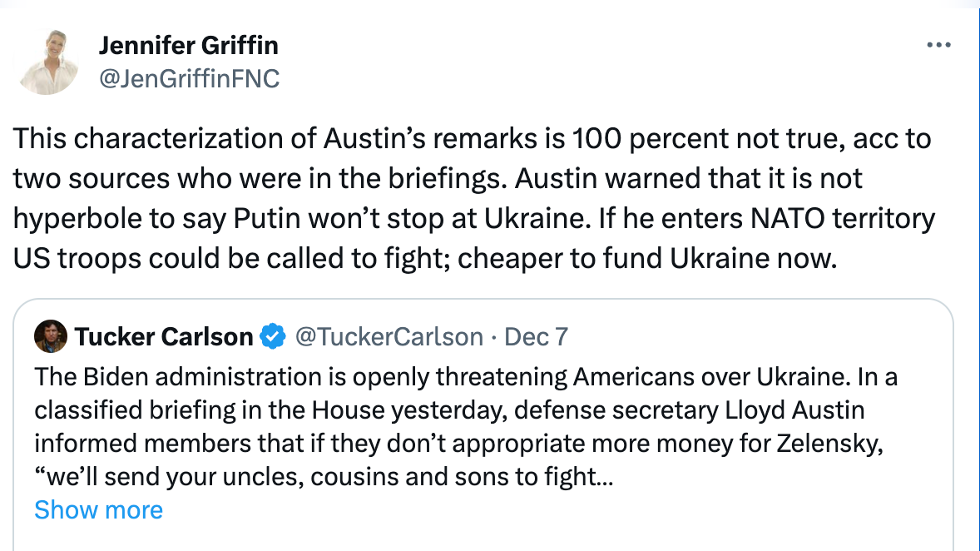This screenshot has width=980, height=551.
Task: Select the line starting 'hyperbole to say Putin'
Action: click(473, 218)
